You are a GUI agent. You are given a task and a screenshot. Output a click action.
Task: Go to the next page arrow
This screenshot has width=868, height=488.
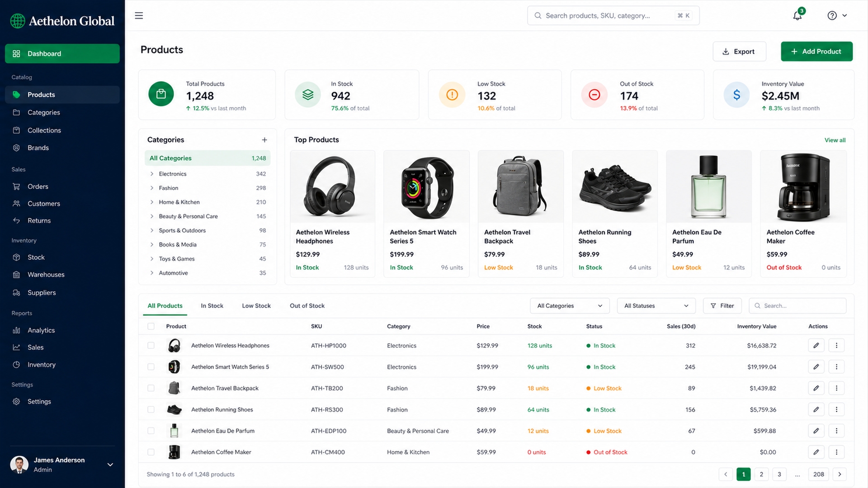click(x=840, y=474)
